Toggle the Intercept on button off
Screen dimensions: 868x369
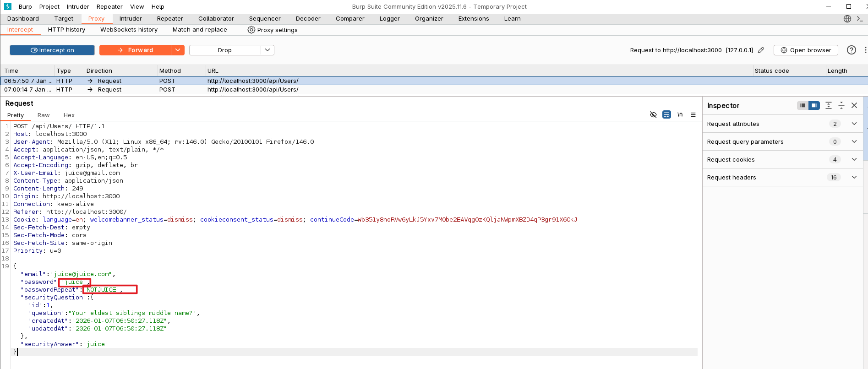(52, 50)
